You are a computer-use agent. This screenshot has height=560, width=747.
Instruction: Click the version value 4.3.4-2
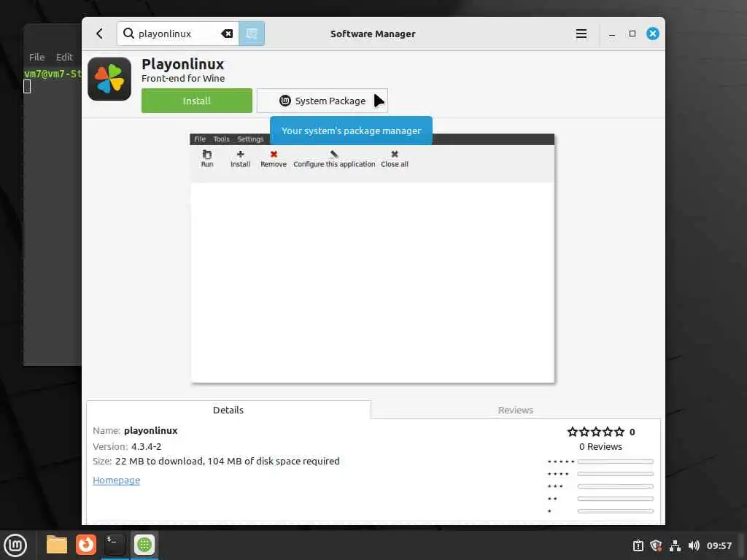click(146, 447)
